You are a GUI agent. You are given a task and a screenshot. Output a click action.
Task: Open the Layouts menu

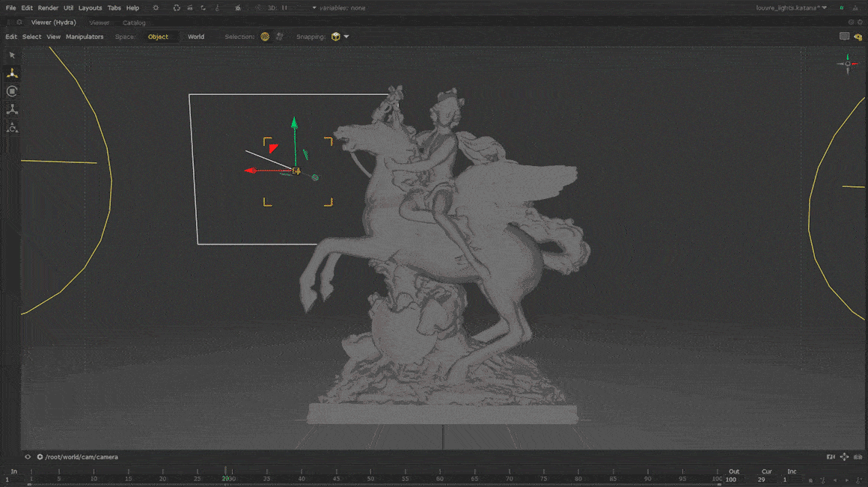click(x=90, y=8)
